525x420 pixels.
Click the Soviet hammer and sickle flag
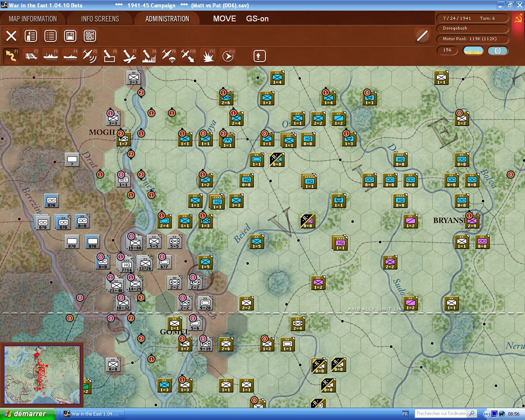518,18
